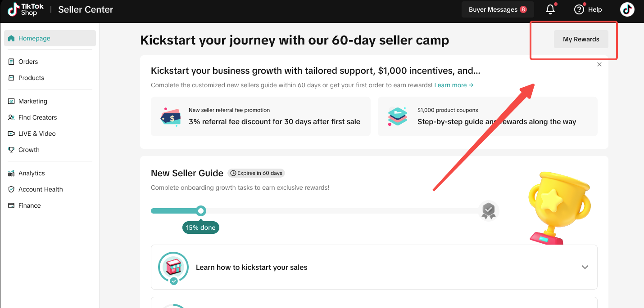Click the Orders sidebar icon

(11, 62)
